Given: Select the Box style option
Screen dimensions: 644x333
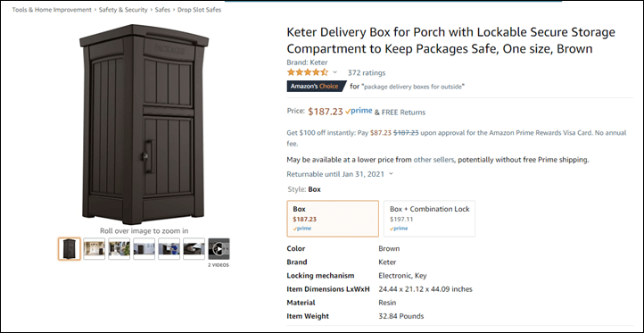Looking at the screenshot, I should (x=333, y=219).
